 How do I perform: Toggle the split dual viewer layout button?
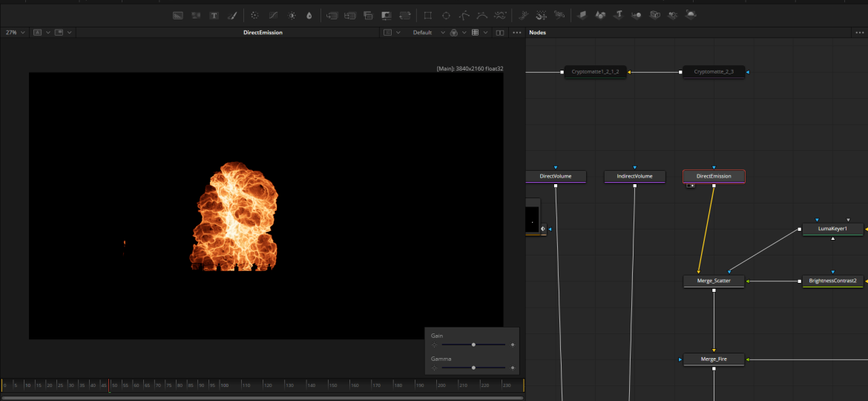tap(500, 33)
